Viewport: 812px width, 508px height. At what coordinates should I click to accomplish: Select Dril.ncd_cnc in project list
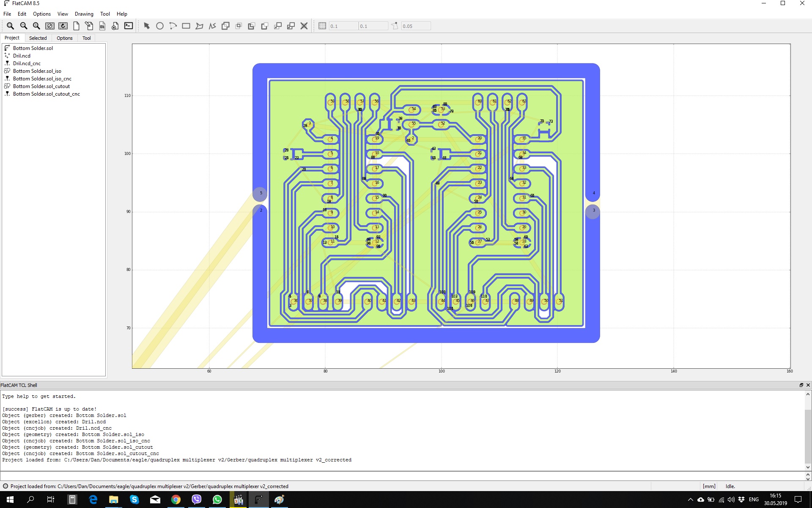pyautogui.click(x=27, y=63)
